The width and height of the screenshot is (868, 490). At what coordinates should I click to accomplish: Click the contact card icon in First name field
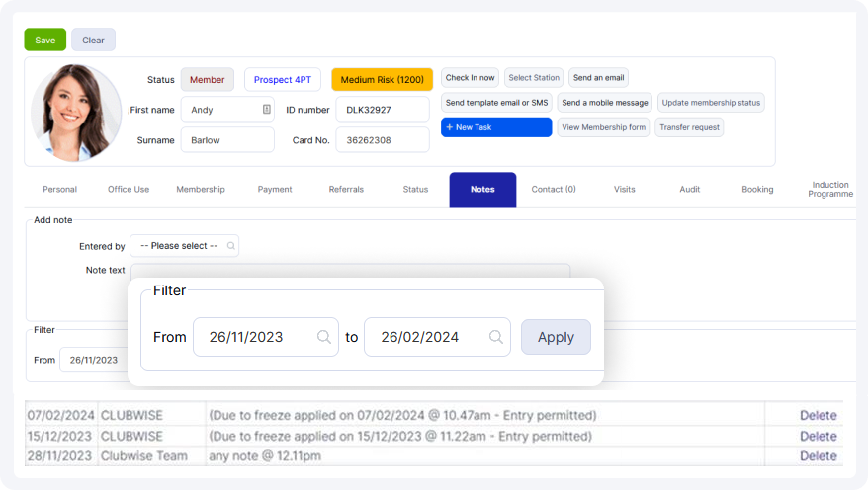point(266,110)
